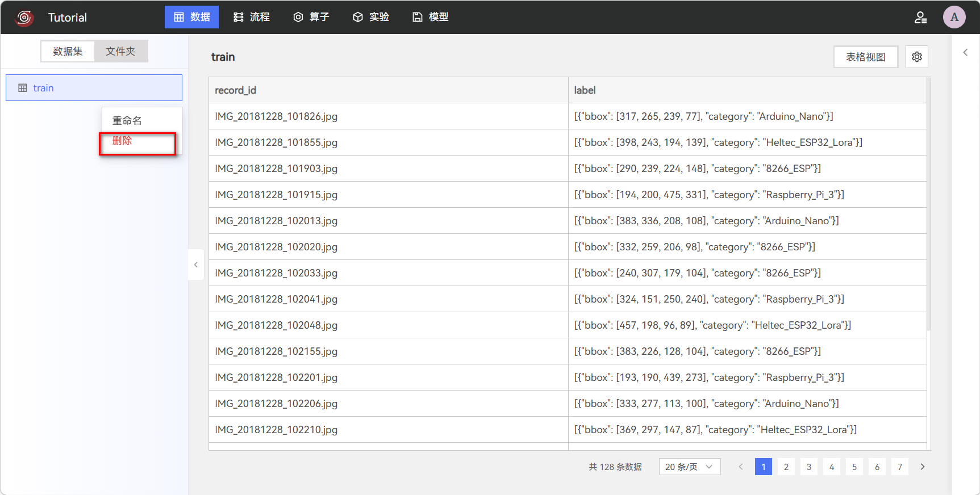Click label with bbox [324, 151, 250, 240]
Image resolution: width=980 pixels, height=495 pixels.
click(x=748, y=299)
